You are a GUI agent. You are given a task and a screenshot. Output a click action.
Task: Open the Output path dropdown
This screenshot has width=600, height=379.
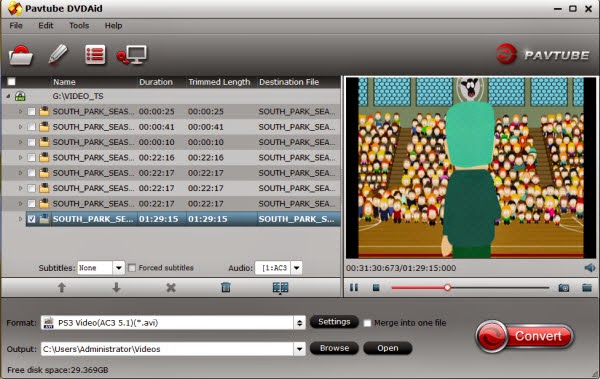point(300,349)
